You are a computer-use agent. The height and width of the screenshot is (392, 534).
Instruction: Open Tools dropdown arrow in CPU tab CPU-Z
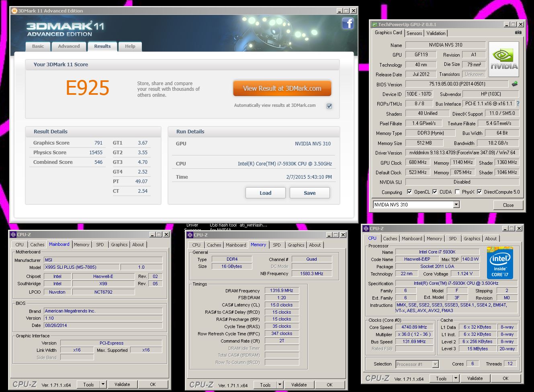coord(456,378)
